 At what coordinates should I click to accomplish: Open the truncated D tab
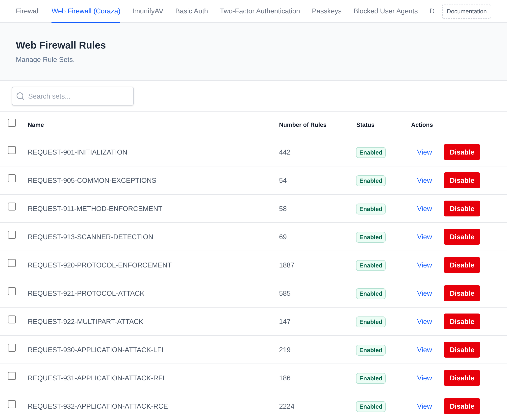432,11
